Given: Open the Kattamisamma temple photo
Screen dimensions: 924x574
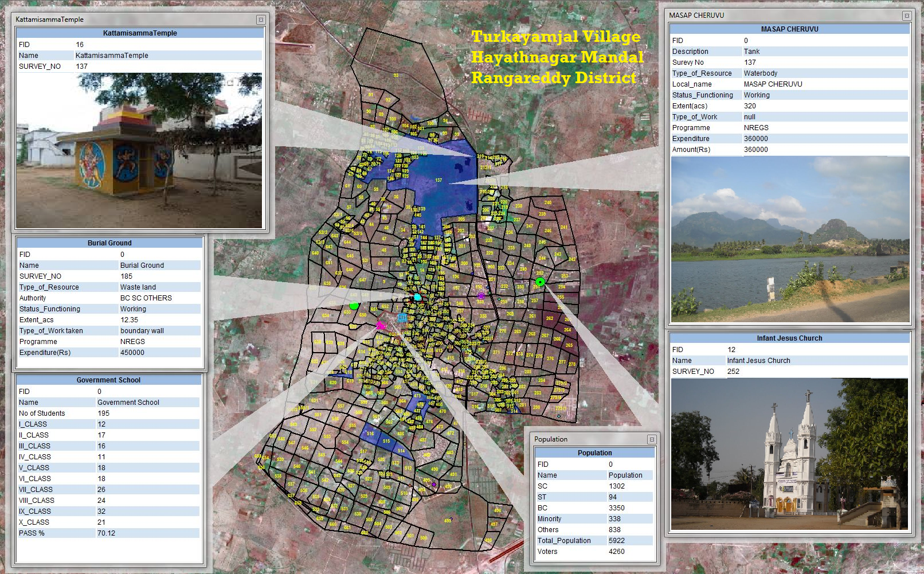Looking at the screenshot, I should click(x=139, y=150).
